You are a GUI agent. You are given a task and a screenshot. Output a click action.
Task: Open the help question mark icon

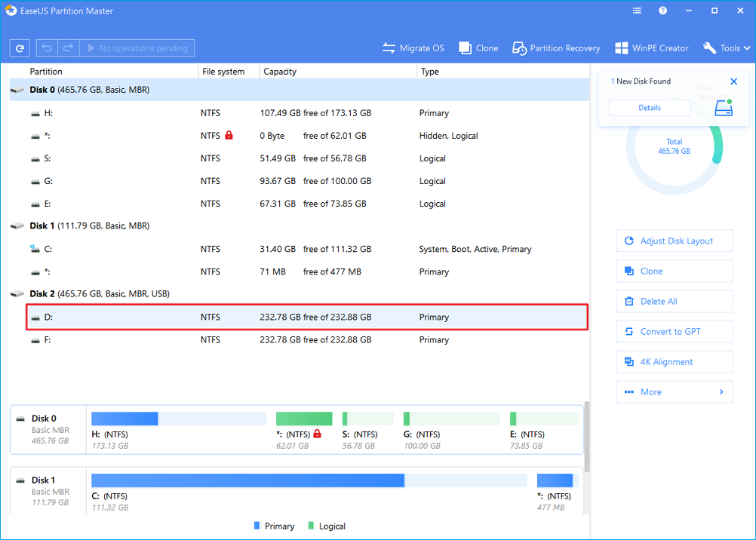point(662,11)
